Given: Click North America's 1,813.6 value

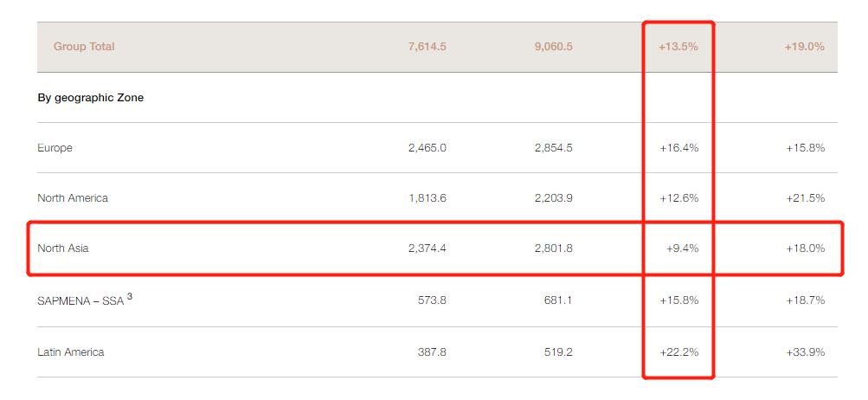Looking at the screenshot, I should 428,197.
